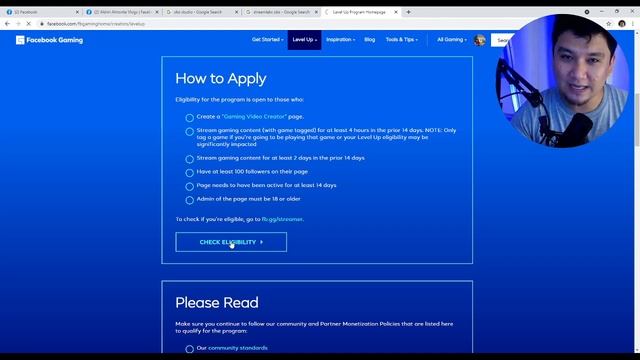Go back to the previous page
The width and height of the screenshot is (640, 360).
click(7, 24)
